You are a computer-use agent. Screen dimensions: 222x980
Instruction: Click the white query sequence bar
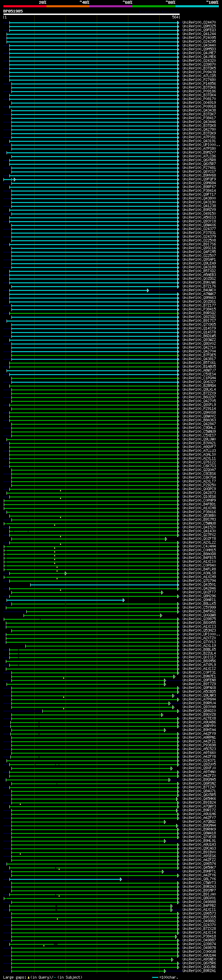[x=92, y=14]
